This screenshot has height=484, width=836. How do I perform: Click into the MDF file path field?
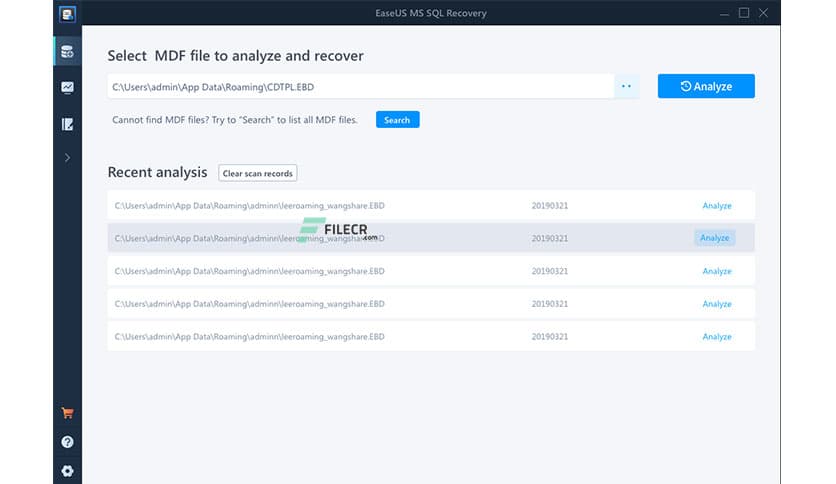tap(360, 86)
